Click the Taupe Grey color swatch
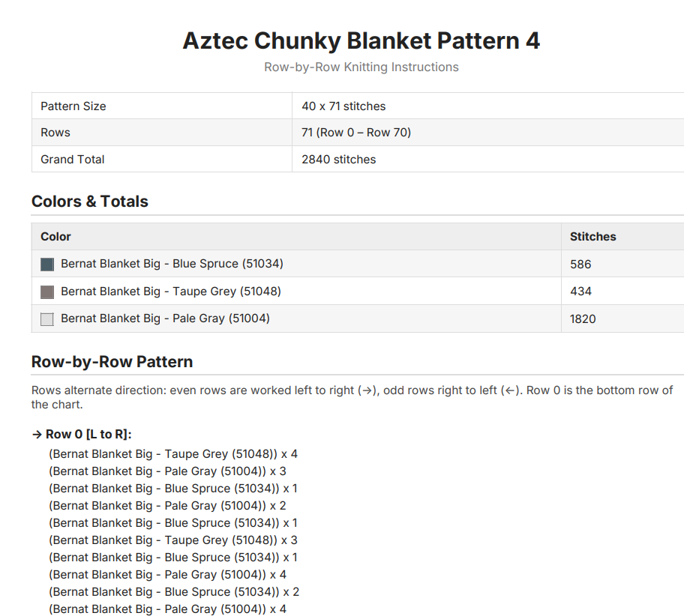 pyautogui.click(x=47, y=292)
